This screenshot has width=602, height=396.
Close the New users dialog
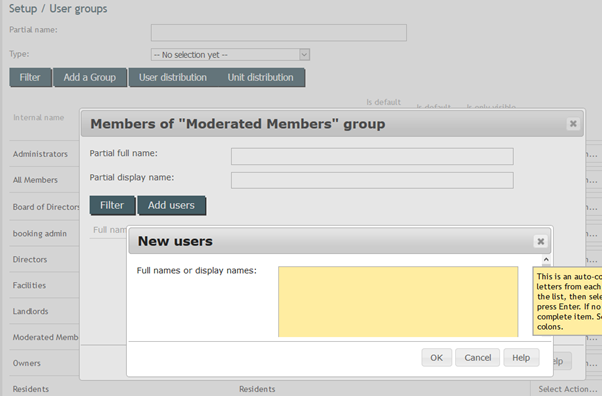[x=541, y=241]
